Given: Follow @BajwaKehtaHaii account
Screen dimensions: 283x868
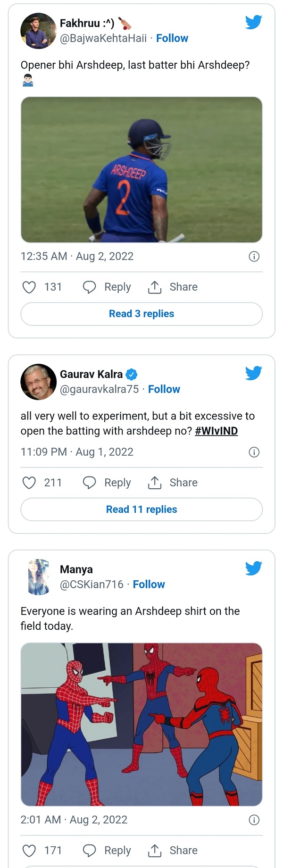Looking at the screenshot, I should click(172, 38).
